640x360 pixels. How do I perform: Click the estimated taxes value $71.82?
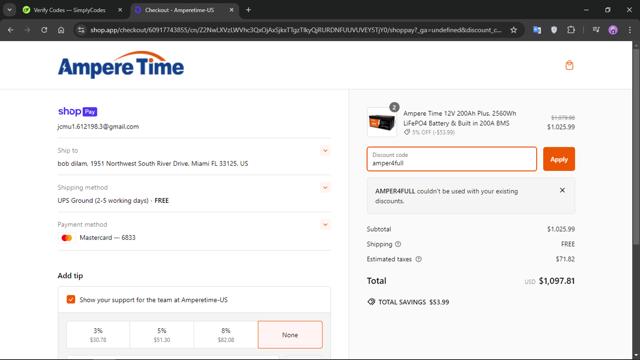565,259
